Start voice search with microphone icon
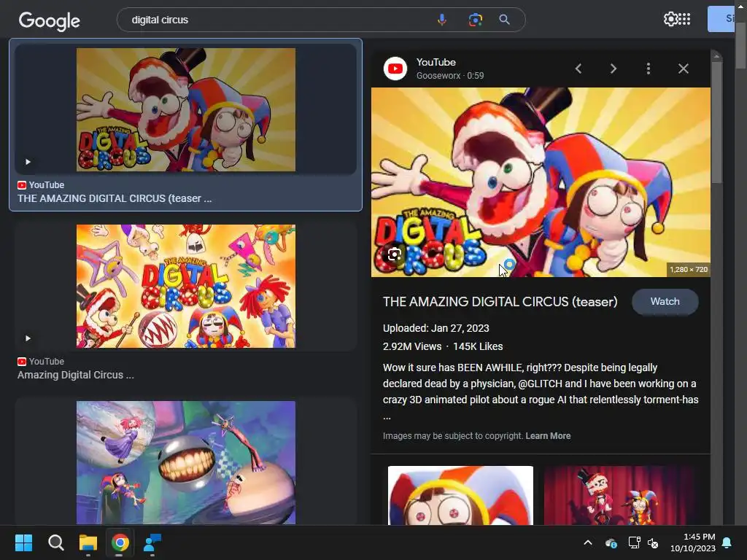This screenshot has height=560, width=747. (x=441, y=20)
